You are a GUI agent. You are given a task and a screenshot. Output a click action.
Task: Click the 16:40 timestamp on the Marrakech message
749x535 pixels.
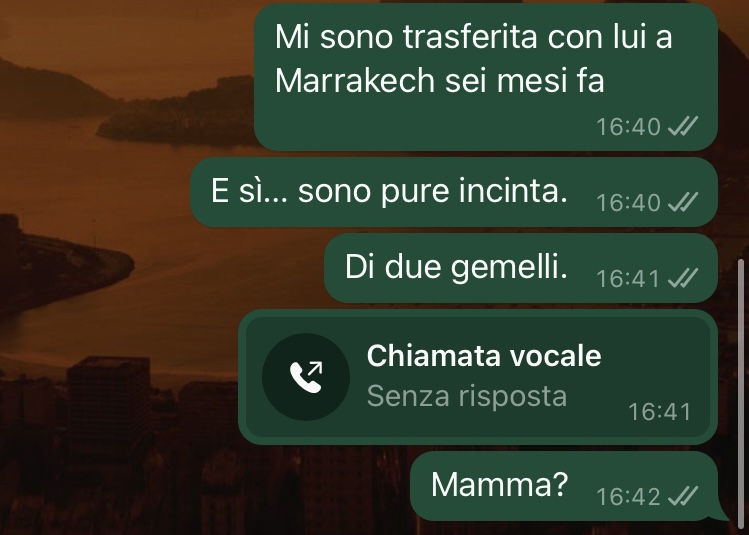pos(628,127)
